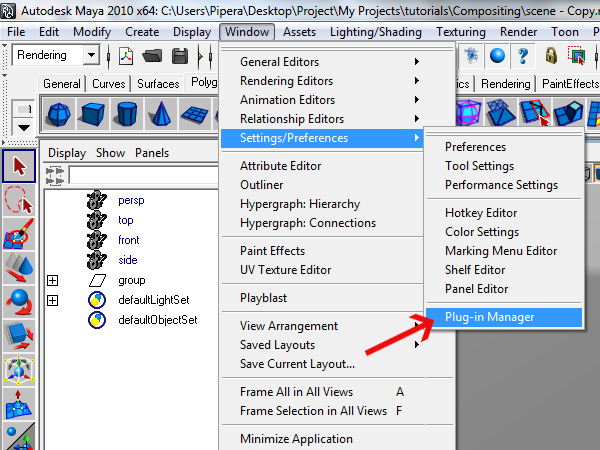Click the padlock lock selection icon
The width and height of the screenshot is (600, 450).
click(551, 56)
